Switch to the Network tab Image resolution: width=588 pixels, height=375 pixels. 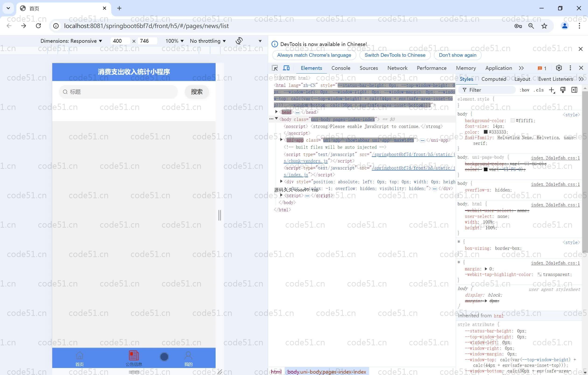point(397,68)
